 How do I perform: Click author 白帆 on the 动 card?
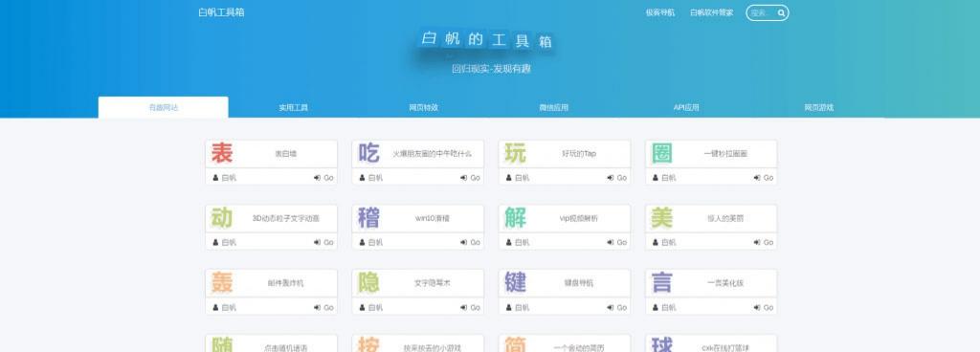tap(225, 242)
